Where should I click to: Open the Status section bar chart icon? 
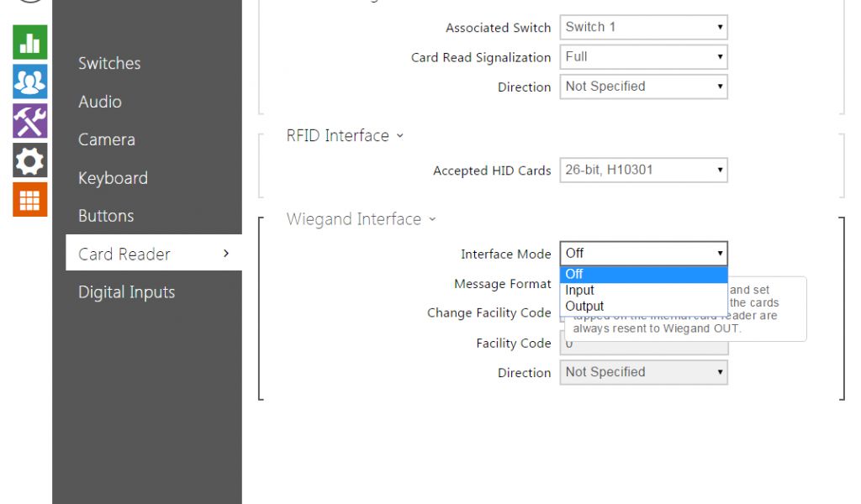(x=29, y=42)
